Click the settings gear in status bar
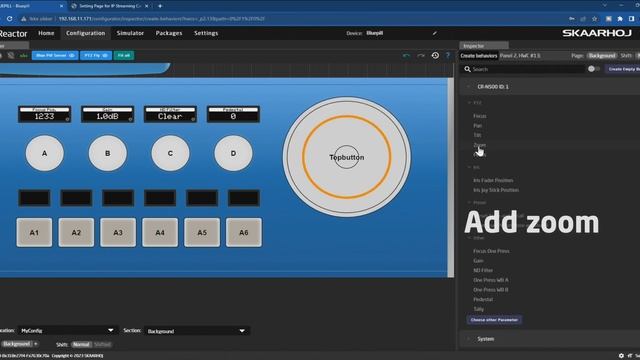640x360 pixels. click(621, 356)
